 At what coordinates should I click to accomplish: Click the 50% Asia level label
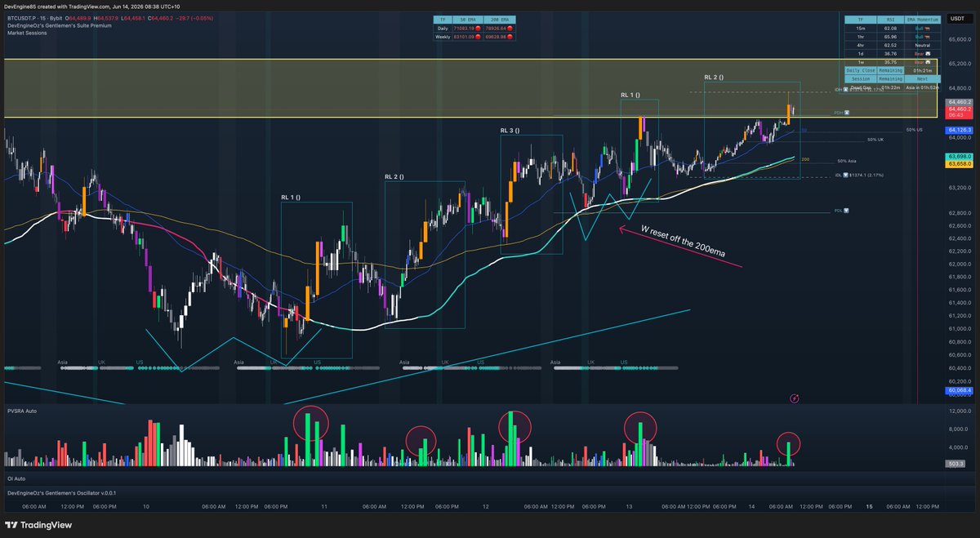(848, 161)
